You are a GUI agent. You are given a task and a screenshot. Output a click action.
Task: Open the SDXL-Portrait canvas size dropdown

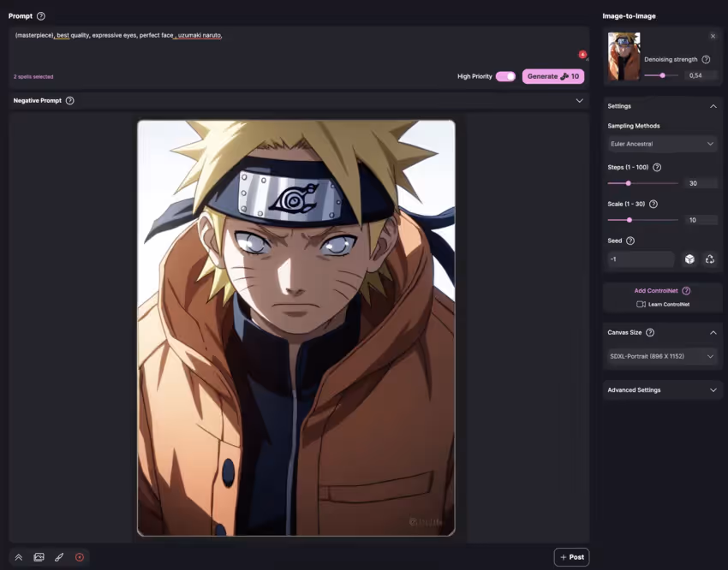pyautogui.click(x=660, y=356)
